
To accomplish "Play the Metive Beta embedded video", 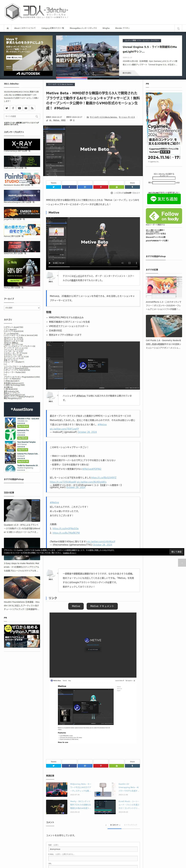I will (x=50, y=263).
